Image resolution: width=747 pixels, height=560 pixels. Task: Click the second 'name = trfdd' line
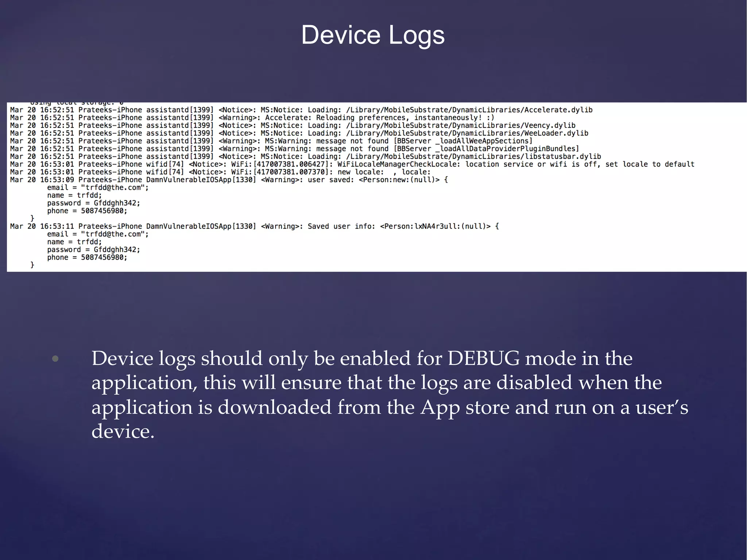tap(74, 242)
